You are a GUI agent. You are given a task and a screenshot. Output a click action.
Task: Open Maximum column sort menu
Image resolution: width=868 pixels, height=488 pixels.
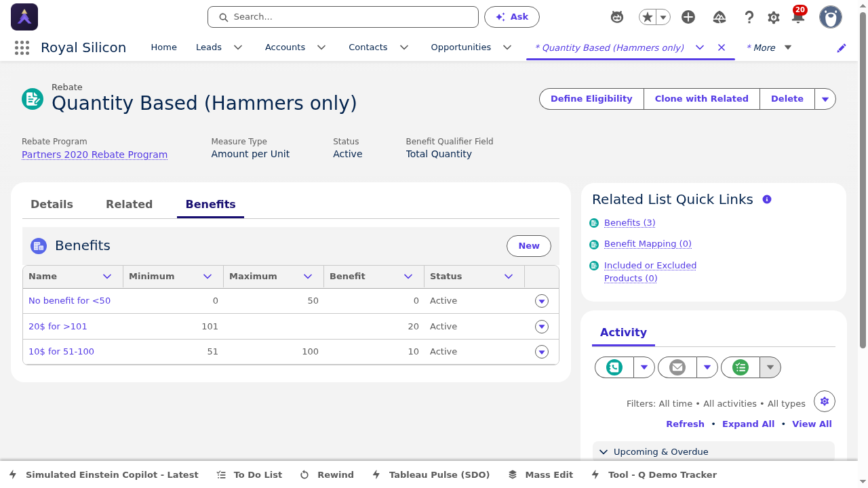308,277
